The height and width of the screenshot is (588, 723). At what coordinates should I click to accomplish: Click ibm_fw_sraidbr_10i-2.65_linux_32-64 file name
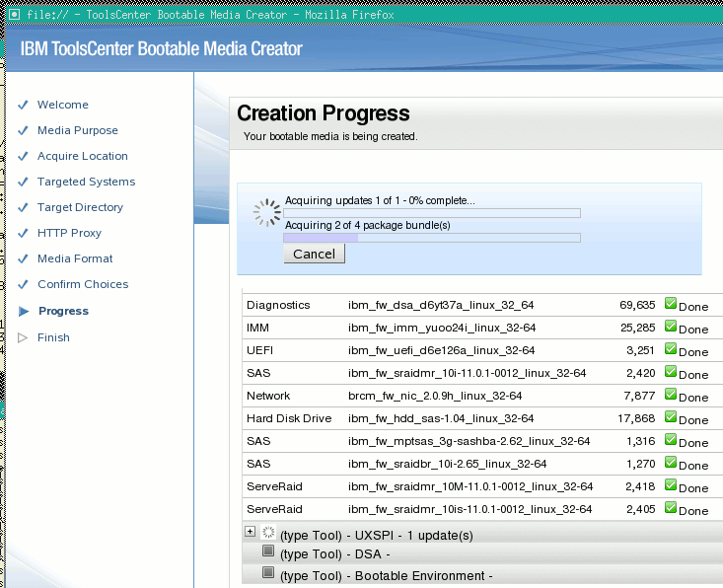[x=447, y=464]
